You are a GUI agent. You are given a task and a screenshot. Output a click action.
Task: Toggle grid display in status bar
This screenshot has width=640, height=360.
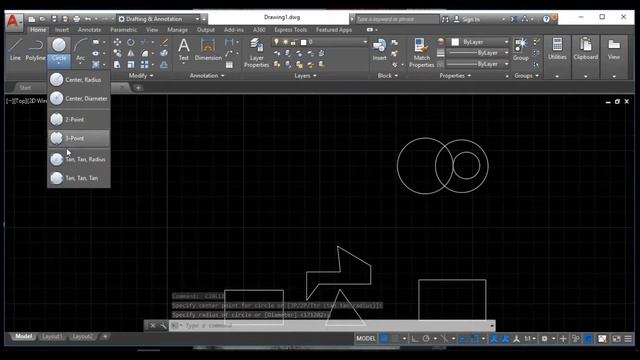(384, 338)
